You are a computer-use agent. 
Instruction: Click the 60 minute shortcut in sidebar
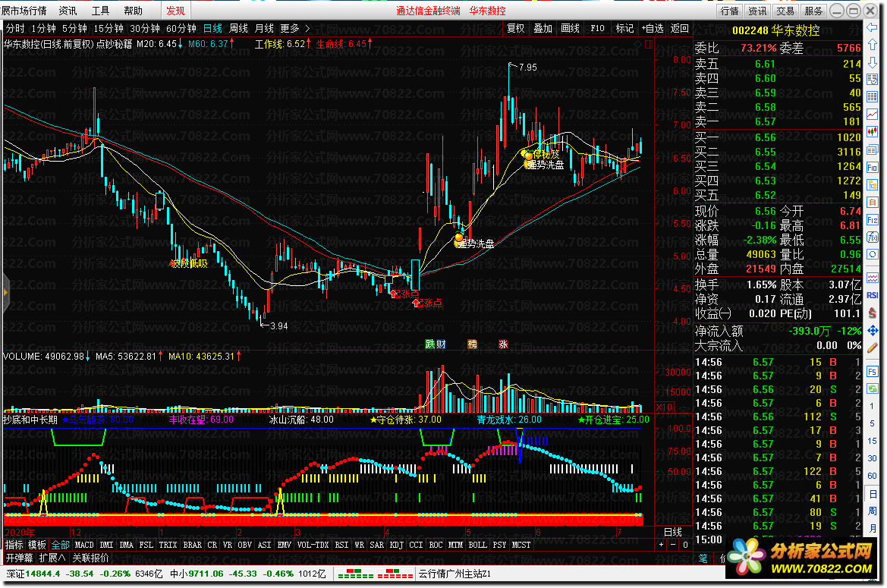(x=872, y=476)
